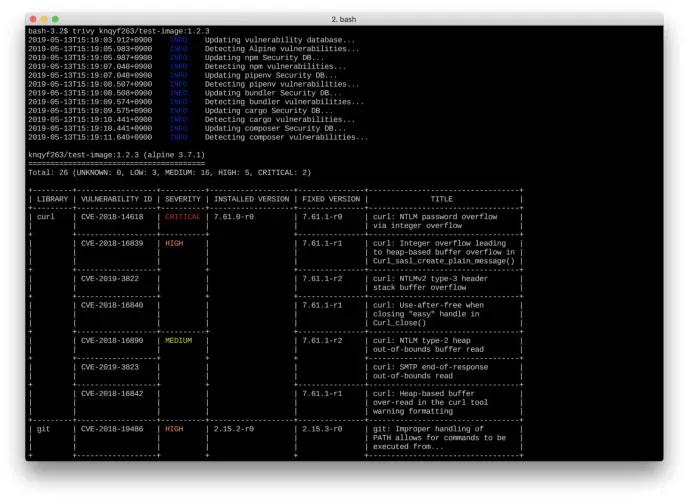Image resolution: width=689 pixels, height=501 pixels.
Task: Click the VULNERABILITY ID column header
Action: pyautogui.click(x=116, y=199)
